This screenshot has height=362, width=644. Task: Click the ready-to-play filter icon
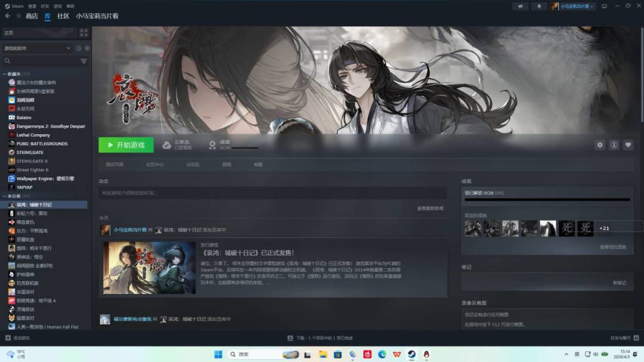point(87,48)
